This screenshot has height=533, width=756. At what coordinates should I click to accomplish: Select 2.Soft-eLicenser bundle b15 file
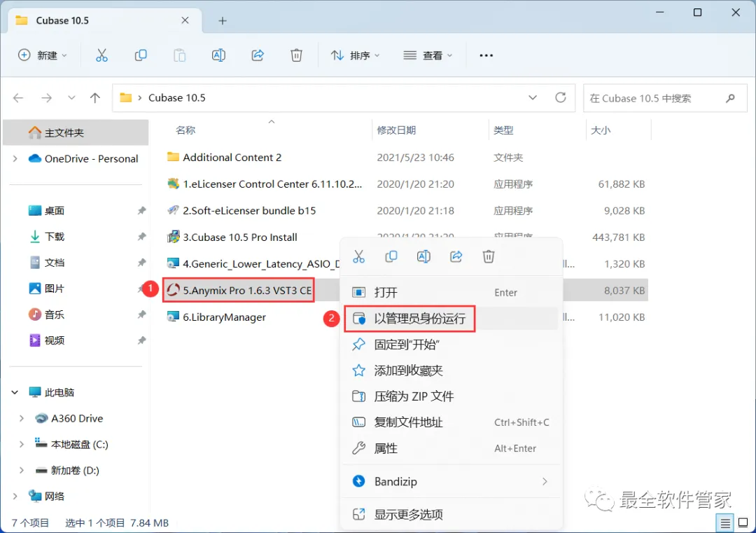tap(241, 211)
